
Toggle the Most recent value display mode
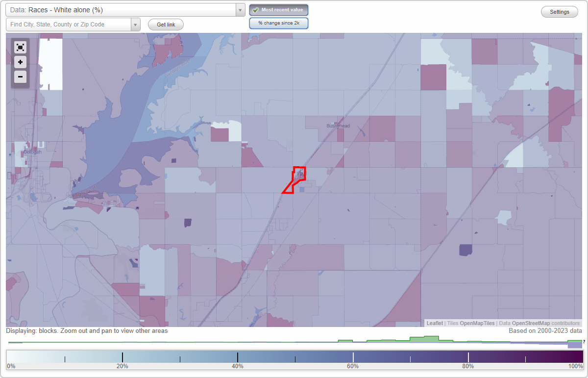[x=278, y=9]
